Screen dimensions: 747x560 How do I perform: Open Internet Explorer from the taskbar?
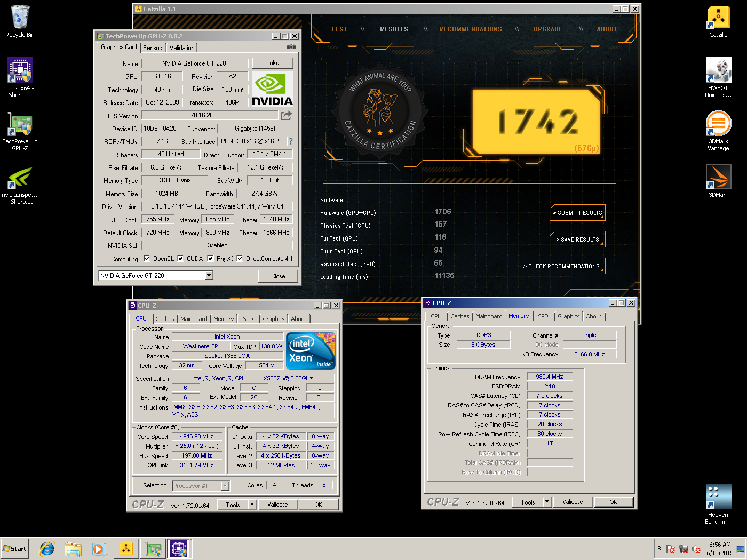point(47,548)
